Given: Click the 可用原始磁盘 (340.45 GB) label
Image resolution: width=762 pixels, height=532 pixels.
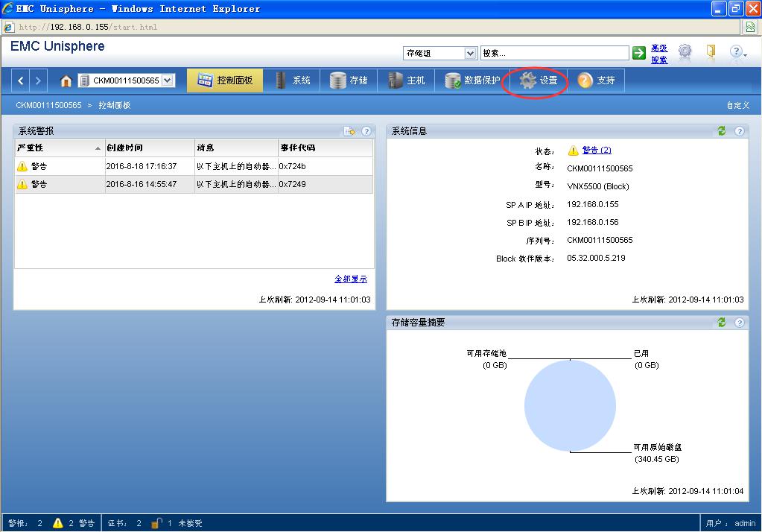Looking at the screenshot, I should [x=658, y=453].
